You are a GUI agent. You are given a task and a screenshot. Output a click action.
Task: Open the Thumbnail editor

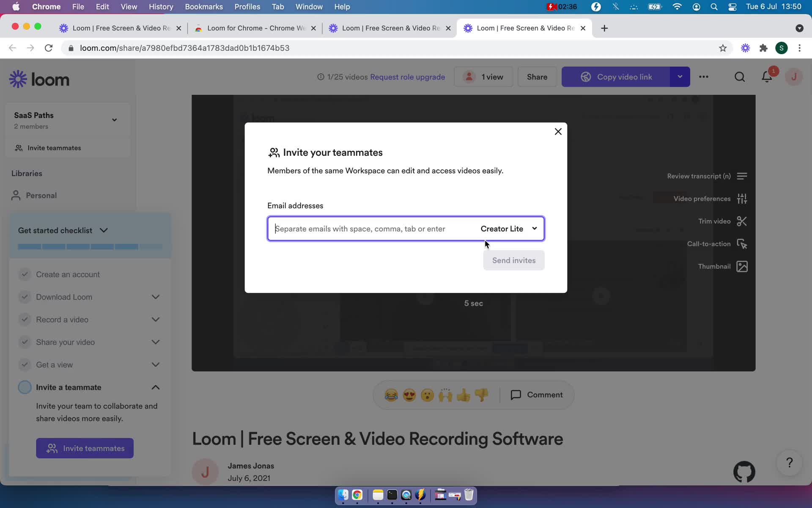(721, 266)
